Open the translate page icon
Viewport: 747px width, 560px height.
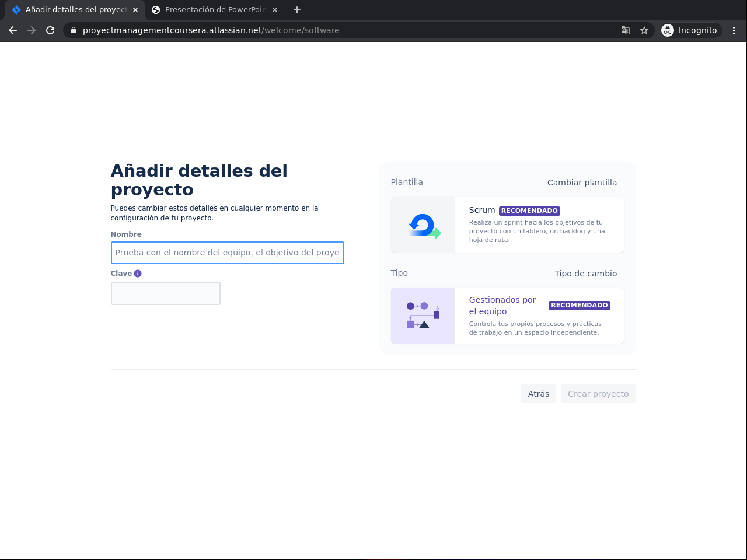(626, 30)
